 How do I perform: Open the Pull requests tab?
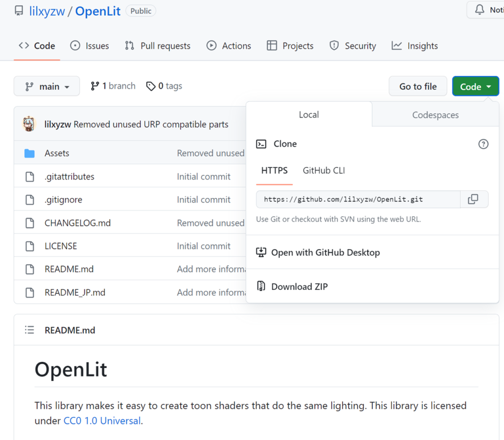[157, 46]
